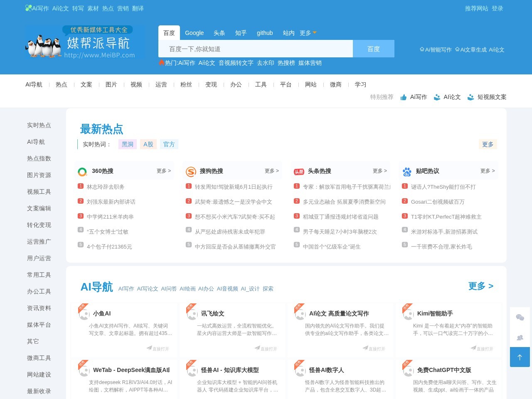Click the group contact icon in floating sidebar
This screenshot has width=532, height=399.
pyautogui.click(x=520, y=337)
